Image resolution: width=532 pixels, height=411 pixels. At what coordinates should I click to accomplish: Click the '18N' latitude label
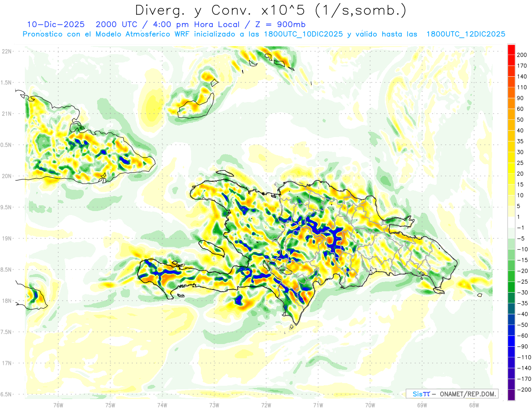tap(7, 301)
